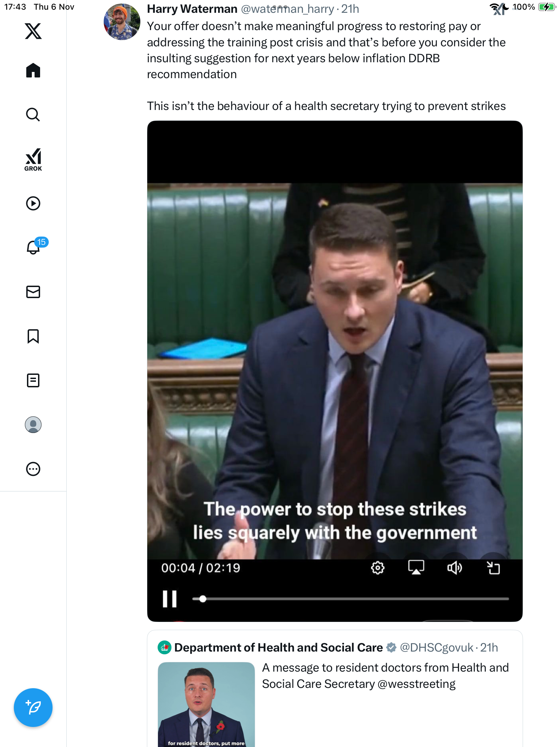Screen dimensions: 560x747
Task: Compose a new post button
Action: tap(33, 708)
